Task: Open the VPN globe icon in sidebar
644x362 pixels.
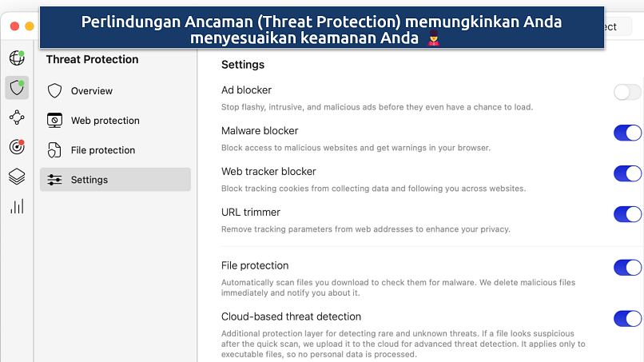Action: coord(16,58)
